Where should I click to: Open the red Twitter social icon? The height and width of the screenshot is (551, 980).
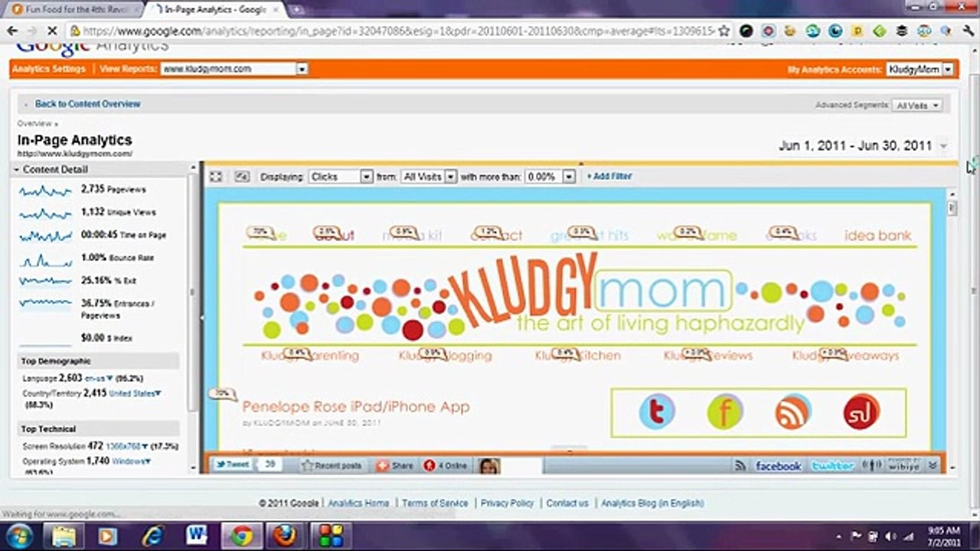657,412
